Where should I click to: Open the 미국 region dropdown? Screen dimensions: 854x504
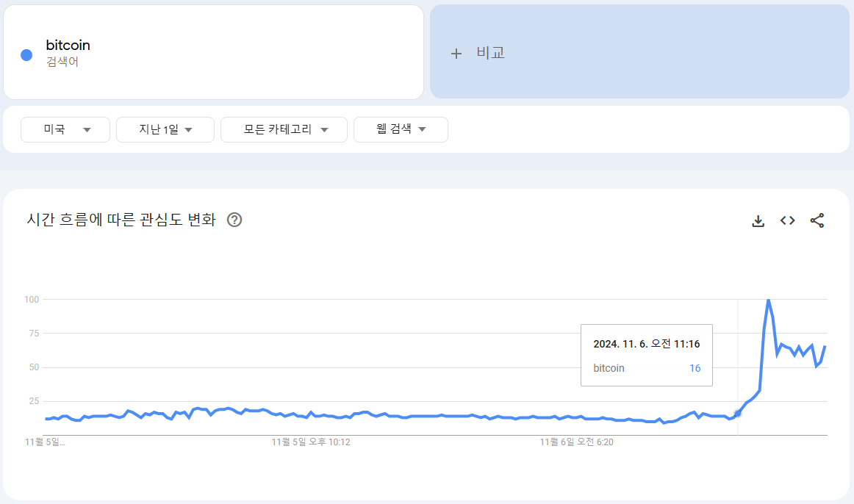pos(65,129)
